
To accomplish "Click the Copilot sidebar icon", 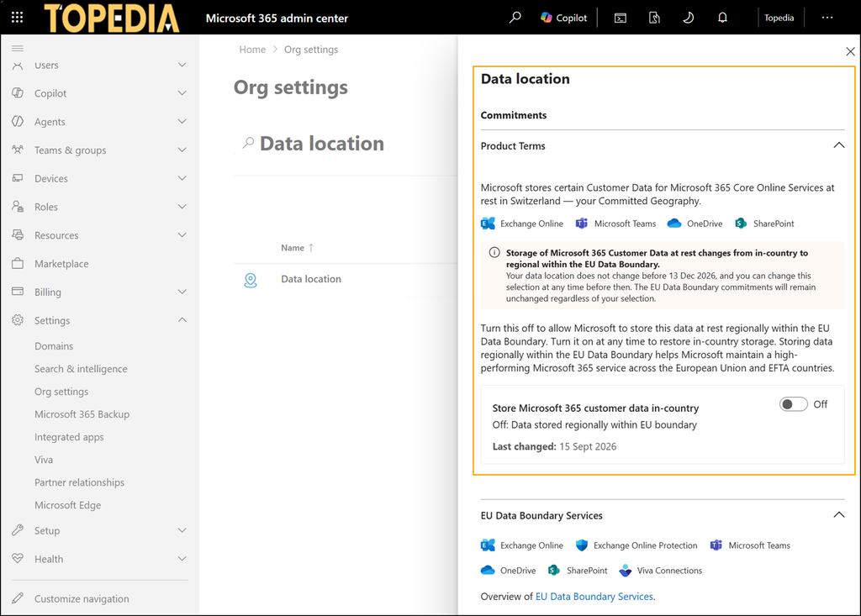I will click(x=18, y=92).
